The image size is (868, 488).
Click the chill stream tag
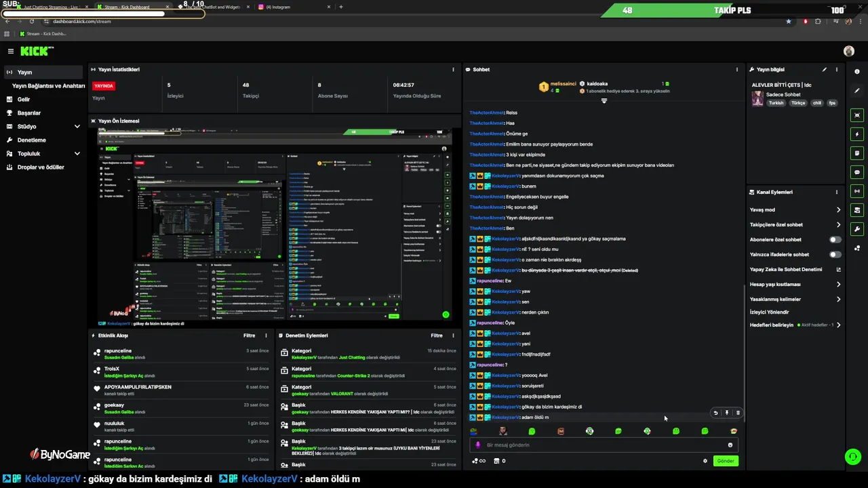pos(817,103)
